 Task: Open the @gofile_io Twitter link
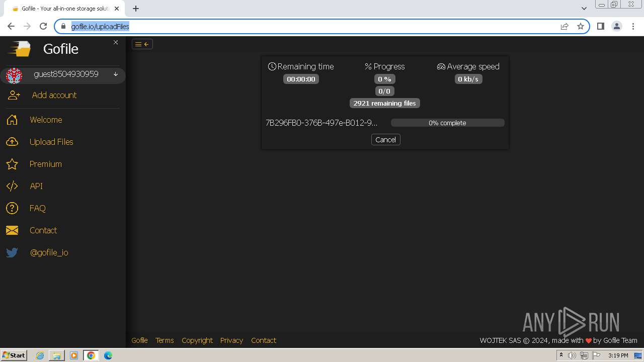pos(49,252)
